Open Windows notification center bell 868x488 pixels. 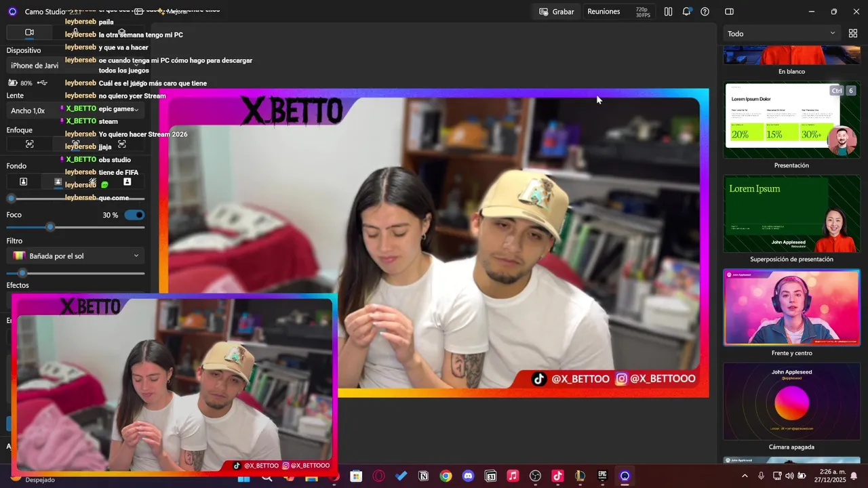coord(854,476)
